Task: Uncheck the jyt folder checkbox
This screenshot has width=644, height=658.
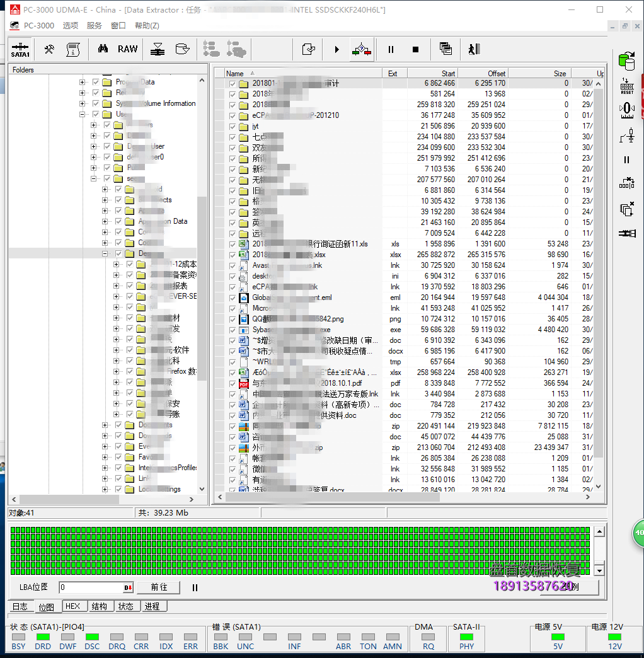Action: 233,126
